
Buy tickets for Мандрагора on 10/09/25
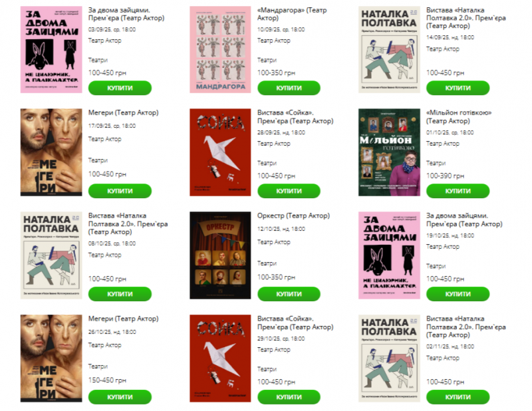(x=289, y=88)
